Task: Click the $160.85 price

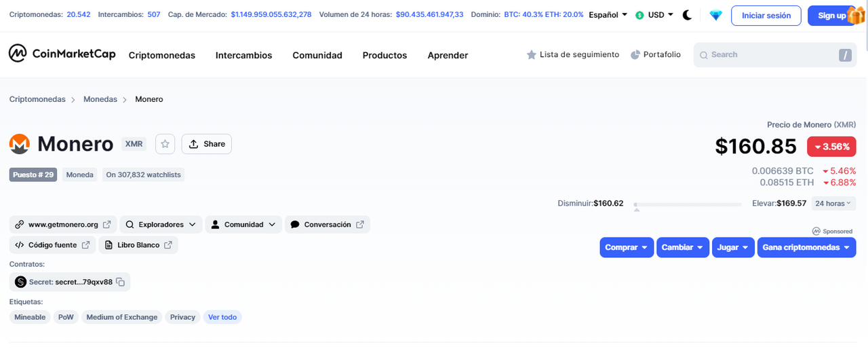Action: pyautogui.click(x=756, y=146)
